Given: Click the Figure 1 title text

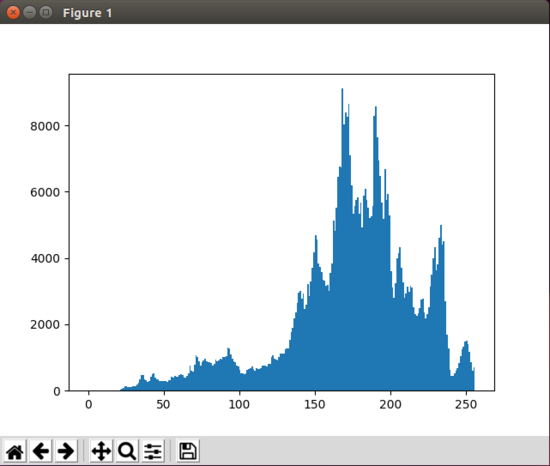Looking at the screenshot, I should [87, 13].
